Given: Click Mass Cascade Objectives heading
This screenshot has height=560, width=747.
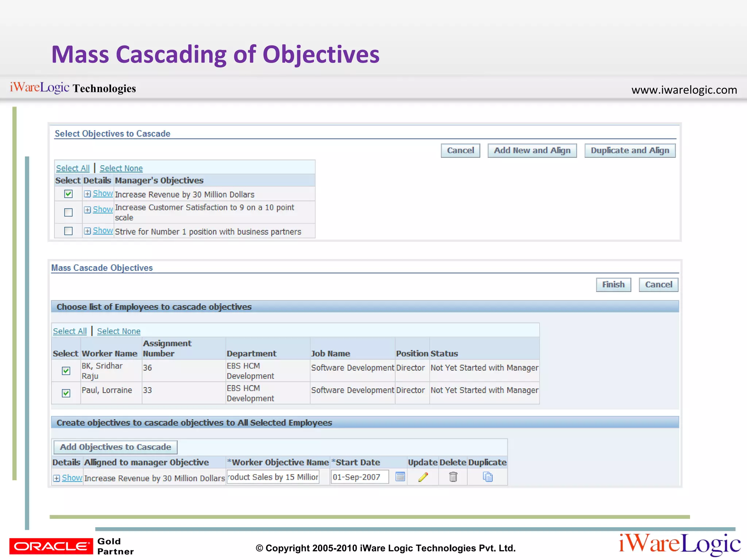Looking at the screenshot, I should [102, 268].
